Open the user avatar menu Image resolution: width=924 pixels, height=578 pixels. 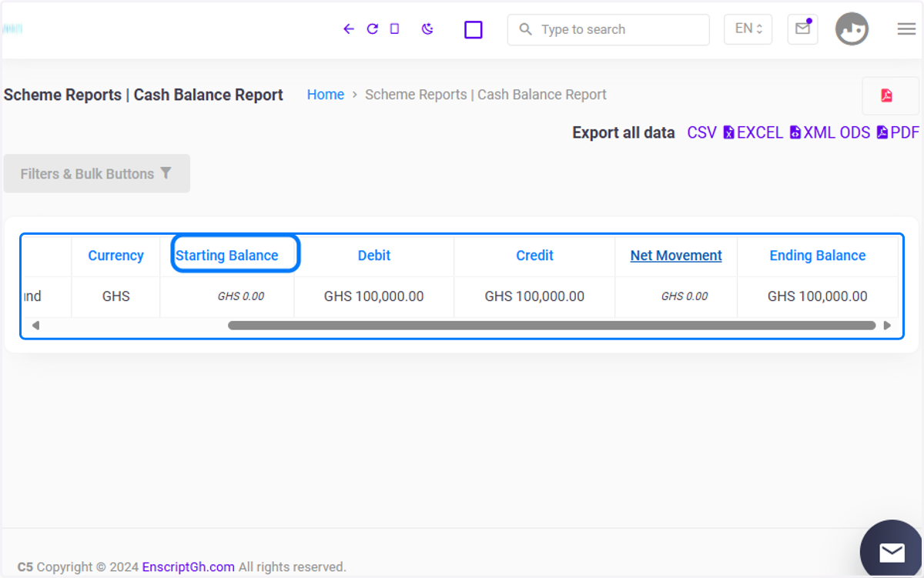[x=852, y=29]
